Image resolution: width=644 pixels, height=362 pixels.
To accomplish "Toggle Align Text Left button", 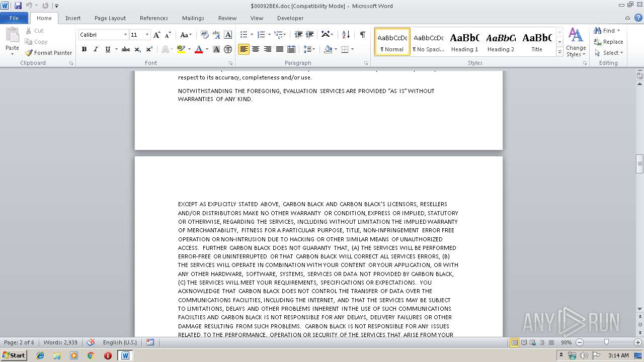I will (x=244, y=49).
